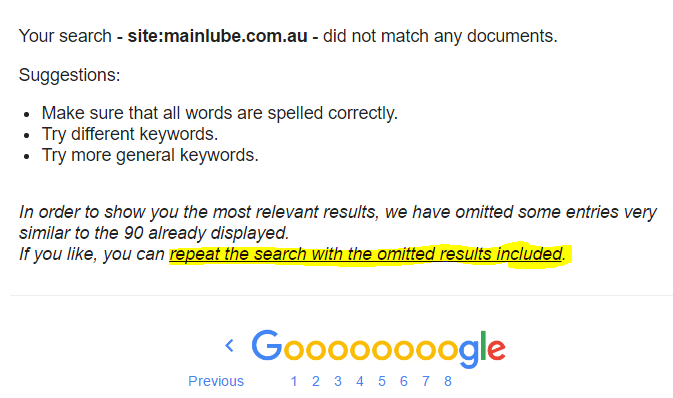The width and height of the screenshot is (673, 398).
Task: Jump to results page 1
Action: (294, 381)
